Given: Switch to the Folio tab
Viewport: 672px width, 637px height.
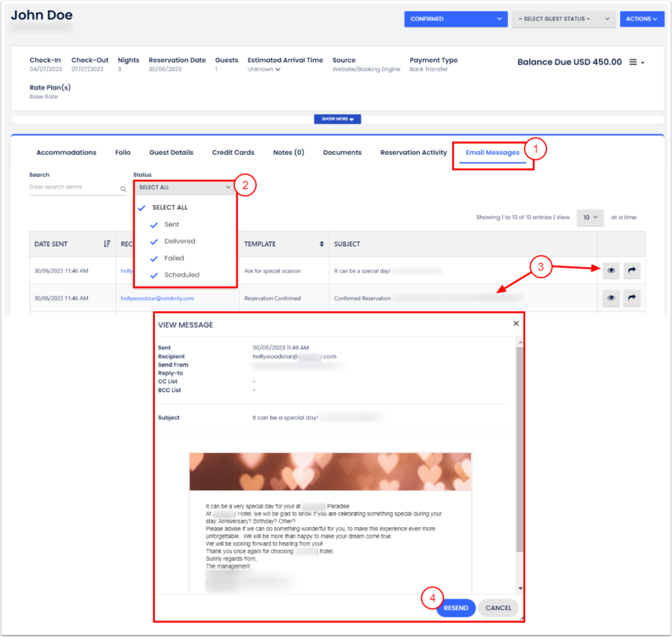Looking at the screenshot, I should coord(123,152).
